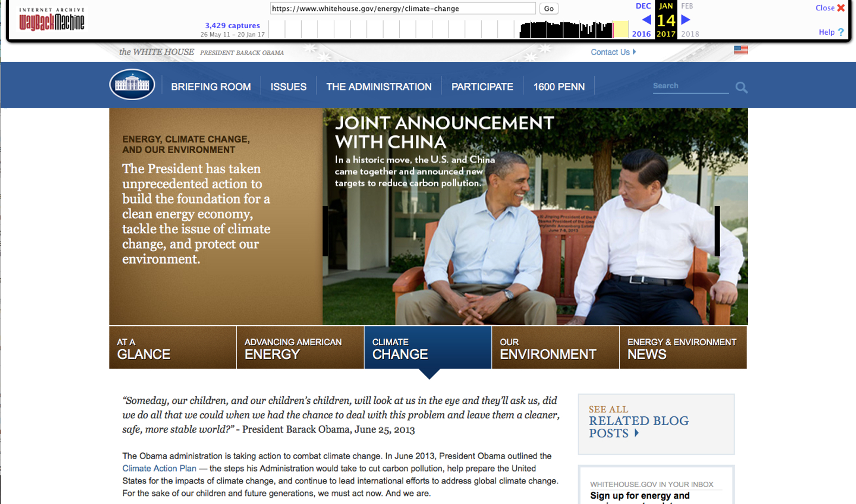Click 'Sign up for energy and' text

640,496
